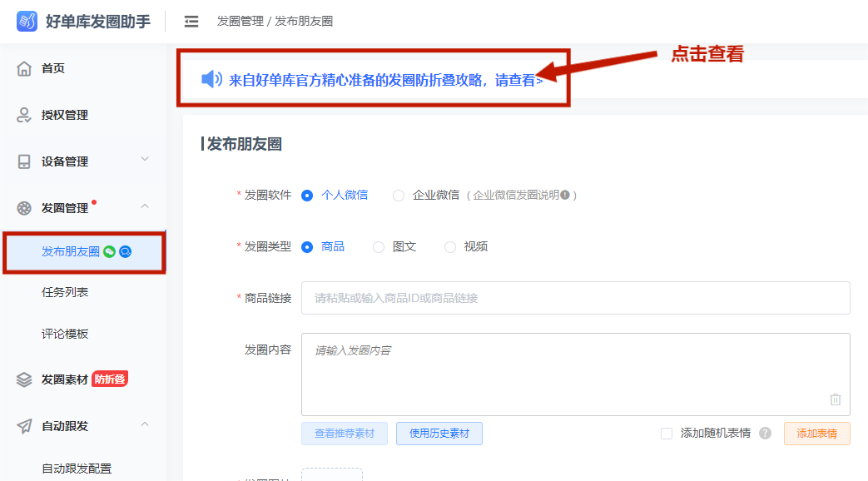Click the speaker announcement icon

click(211, 79)
